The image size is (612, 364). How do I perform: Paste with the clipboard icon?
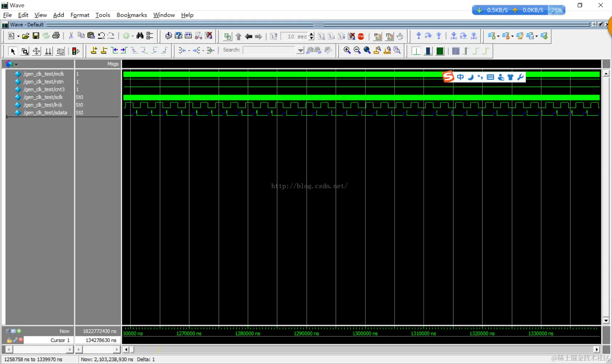pyautogui.click(x=91, y=36)
